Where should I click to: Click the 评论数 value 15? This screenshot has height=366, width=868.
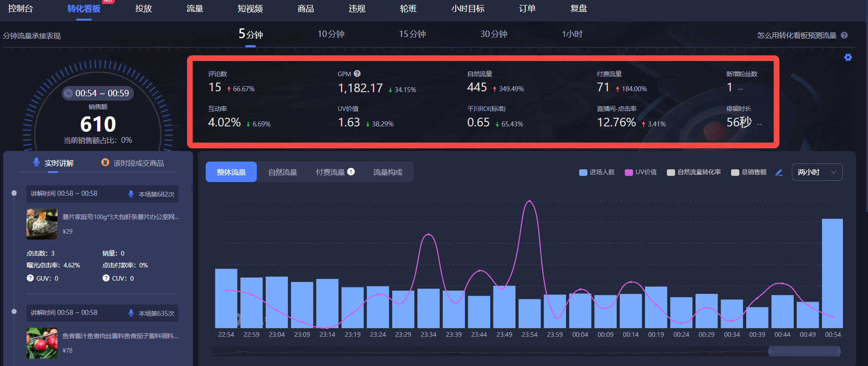215,87
